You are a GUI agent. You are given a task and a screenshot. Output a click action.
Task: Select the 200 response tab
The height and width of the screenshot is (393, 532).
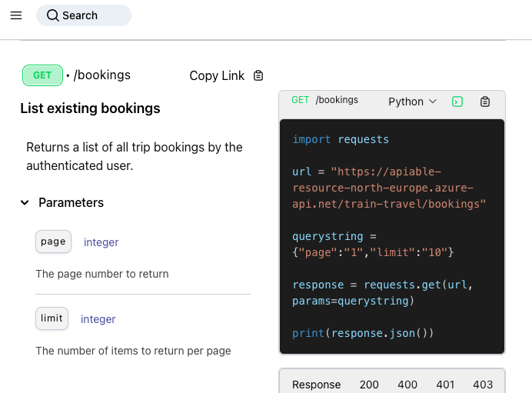tap(369, 385)
